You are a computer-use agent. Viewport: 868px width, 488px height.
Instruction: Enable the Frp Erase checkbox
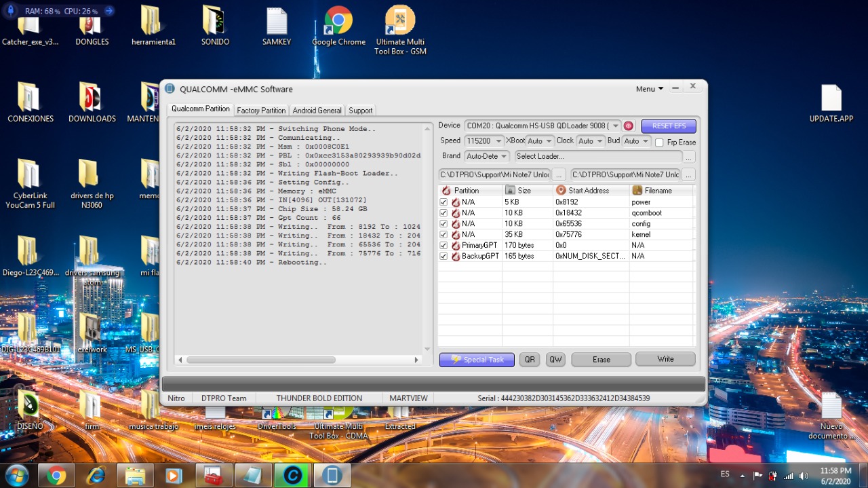659,143
